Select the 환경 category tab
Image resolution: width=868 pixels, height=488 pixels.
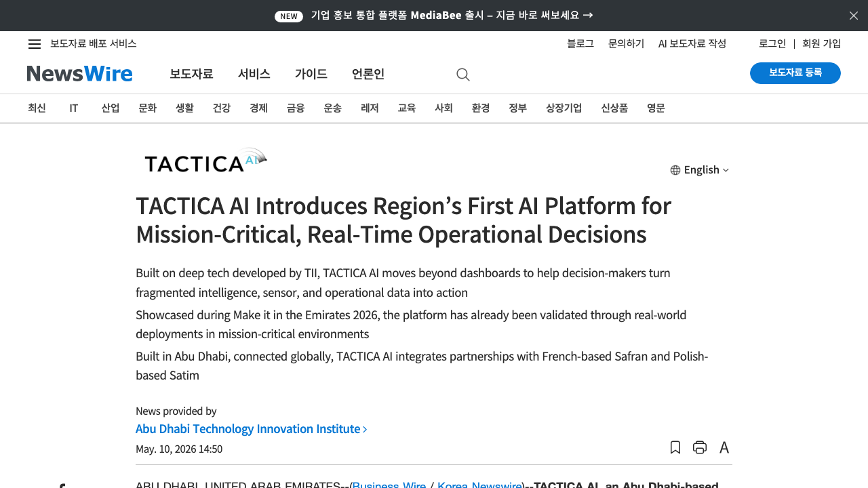[x=481, y=108]
